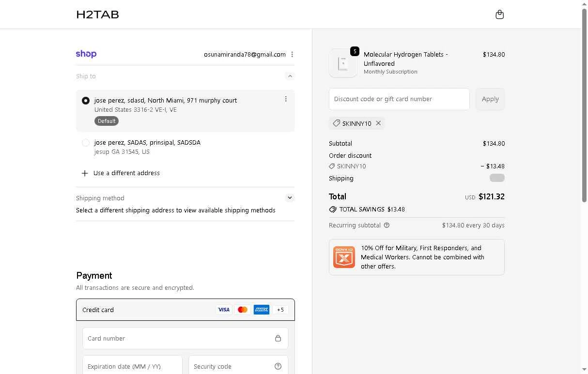
Task: Collapse the Ship to section chevron
Action: coord(290,76)
